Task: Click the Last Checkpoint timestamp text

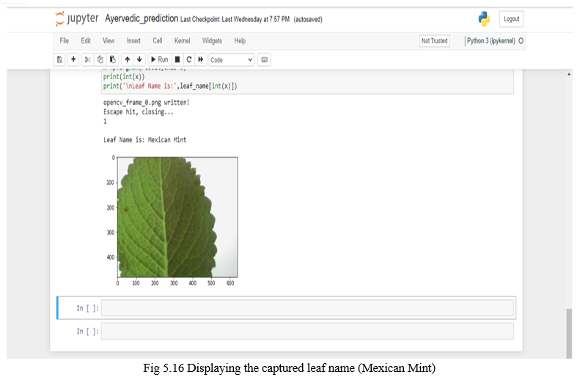Action: (x=235, y=19)
